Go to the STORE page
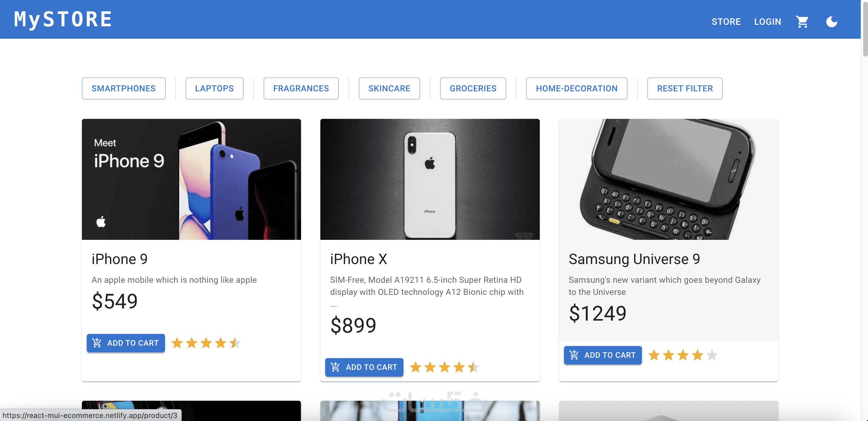Image resolution: width=868 pixels, height=421 pixels. [726, 22]
